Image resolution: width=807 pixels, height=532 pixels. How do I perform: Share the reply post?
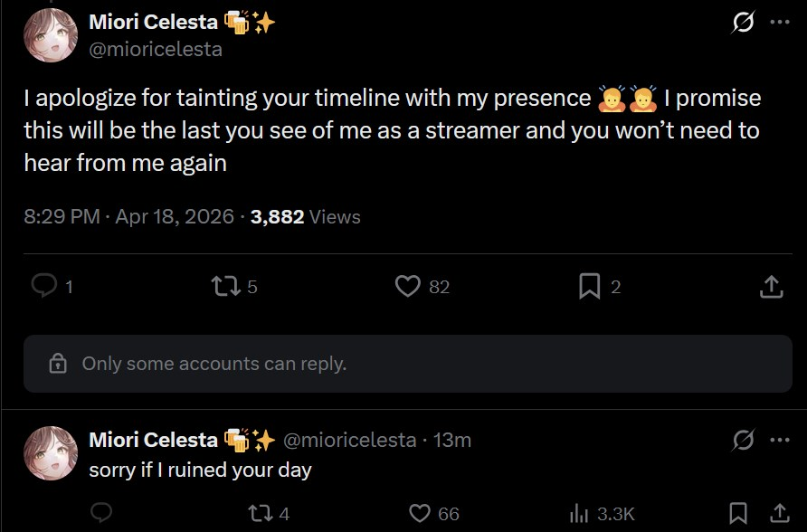[776, 514]
